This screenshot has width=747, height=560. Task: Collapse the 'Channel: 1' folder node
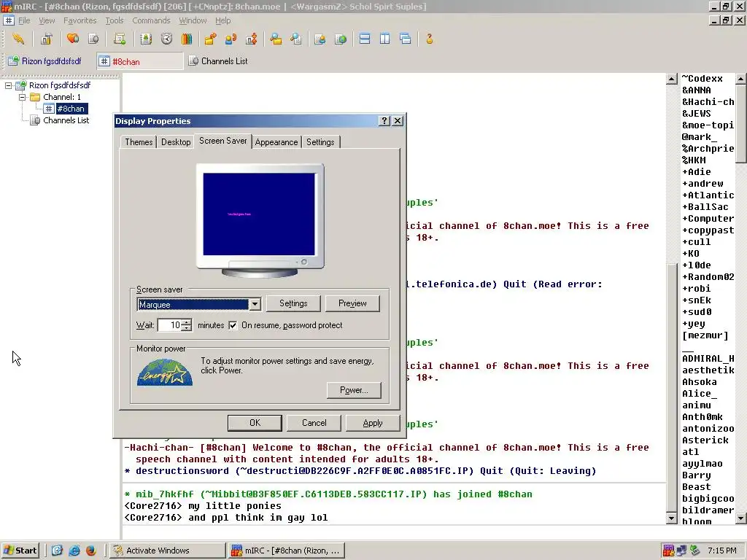(x=23, y=97)
